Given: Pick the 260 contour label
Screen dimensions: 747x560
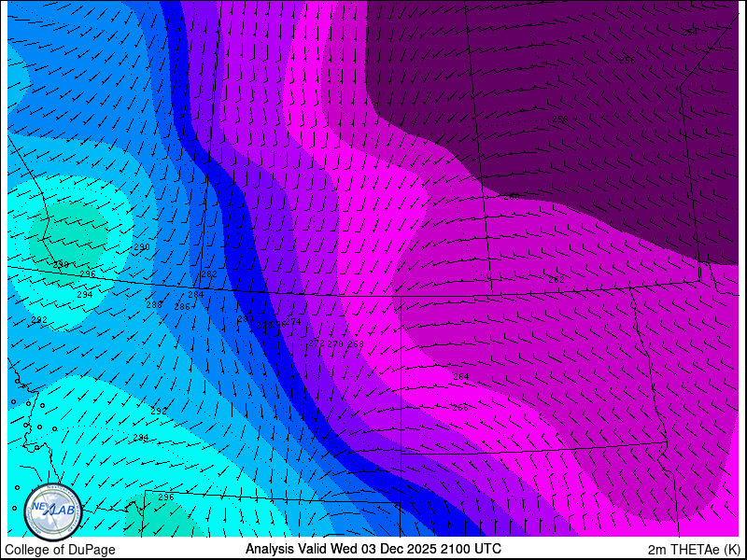Looking at the screenshot, I should pyautogui.click(x=512, y=196).
